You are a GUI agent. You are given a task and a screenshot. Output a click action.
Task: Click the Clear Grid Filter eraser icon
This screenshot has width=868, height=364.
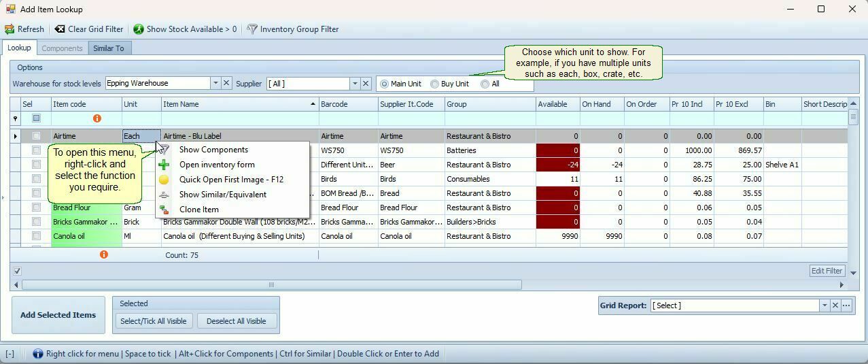pyautogui.click(x=60, y=29)
